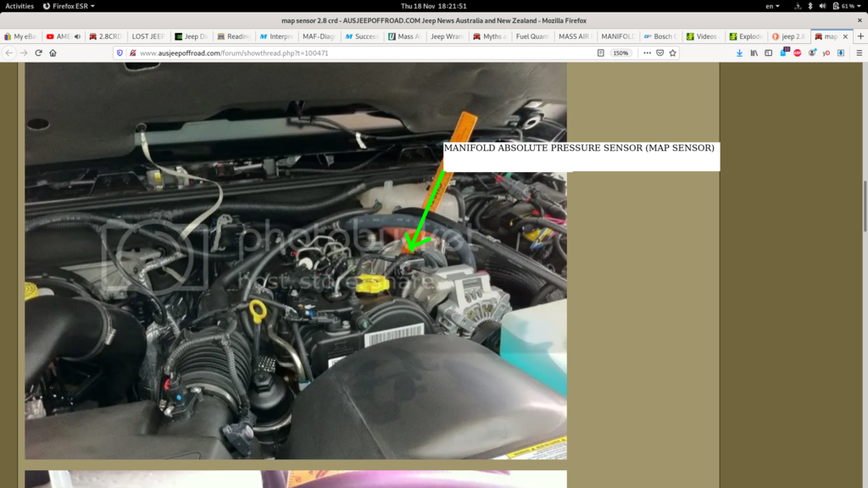Close the active map sensor tab
Viewport: 868px width, 488px height.
[845, 36]
